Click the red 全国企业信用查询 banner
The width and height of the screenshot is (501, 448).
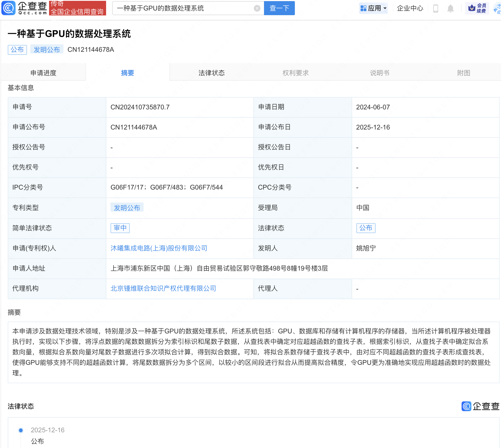pos(77,8)
